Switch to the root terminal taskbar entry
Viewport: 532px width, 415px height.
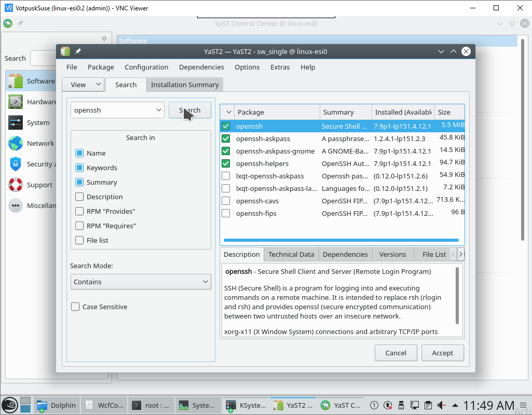(x=151, y=405)
